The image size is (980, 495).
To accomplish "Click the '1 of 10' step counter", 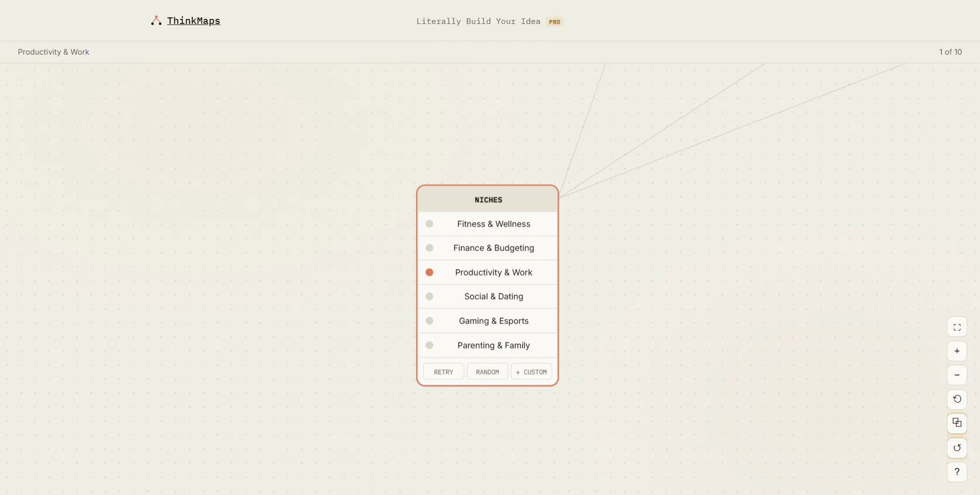I will click(950, 52).
